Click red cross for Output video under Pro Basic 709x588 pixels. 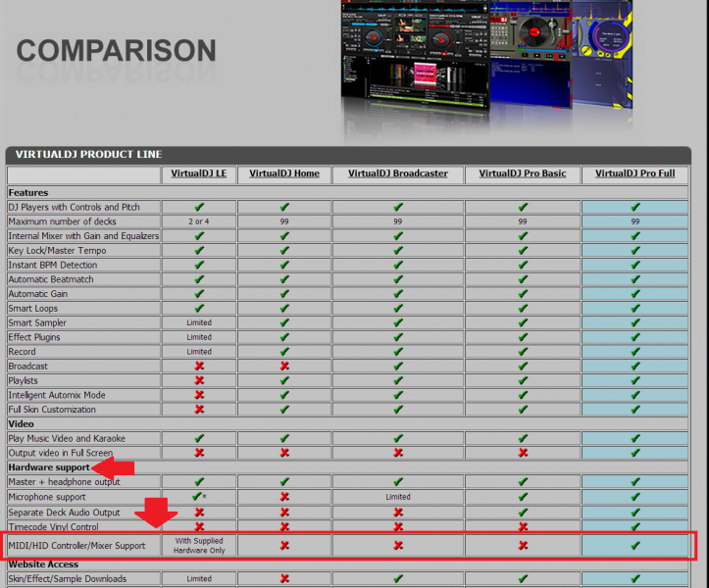(523, 453)
